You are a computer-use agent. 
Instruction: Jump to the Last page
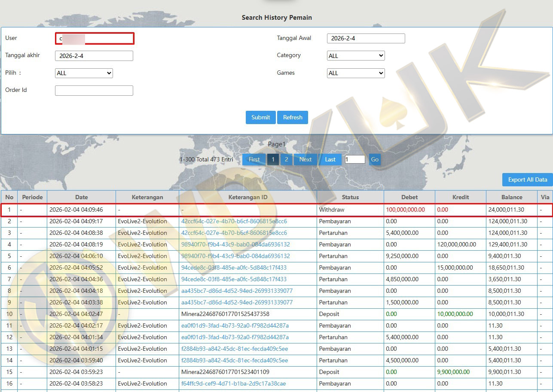(330, 159)
